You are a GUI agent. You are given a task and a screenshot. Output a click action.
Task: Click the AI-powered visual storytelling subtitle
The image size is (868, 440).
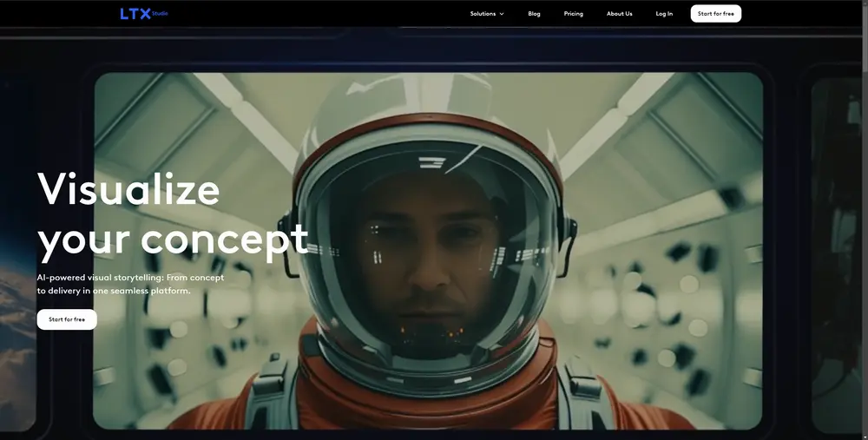(x=130, y=284)
